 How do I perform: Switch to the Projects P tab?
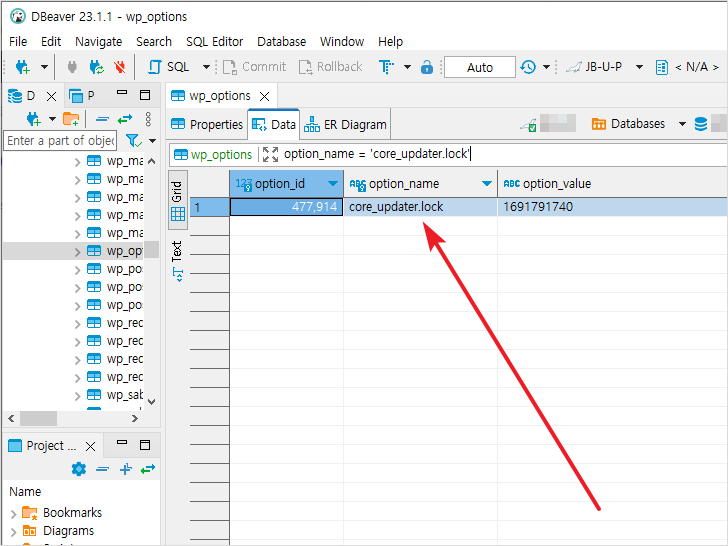[82, 96]
